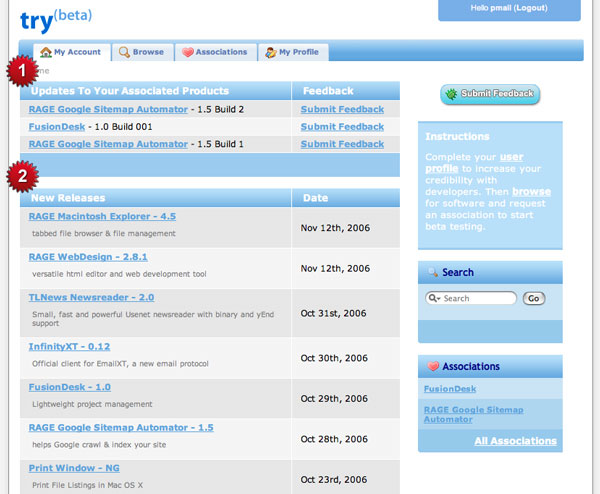Select the date Oct 30th, 2006
Image resolution: width=600 pixels, height=494 pixels.
[334, 358]
